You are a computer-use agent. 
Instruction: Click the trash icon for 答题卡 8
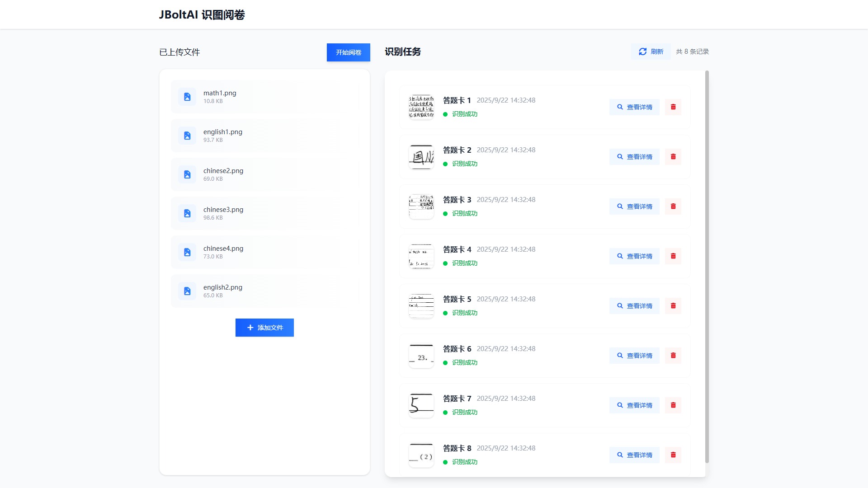click(673, 455)
